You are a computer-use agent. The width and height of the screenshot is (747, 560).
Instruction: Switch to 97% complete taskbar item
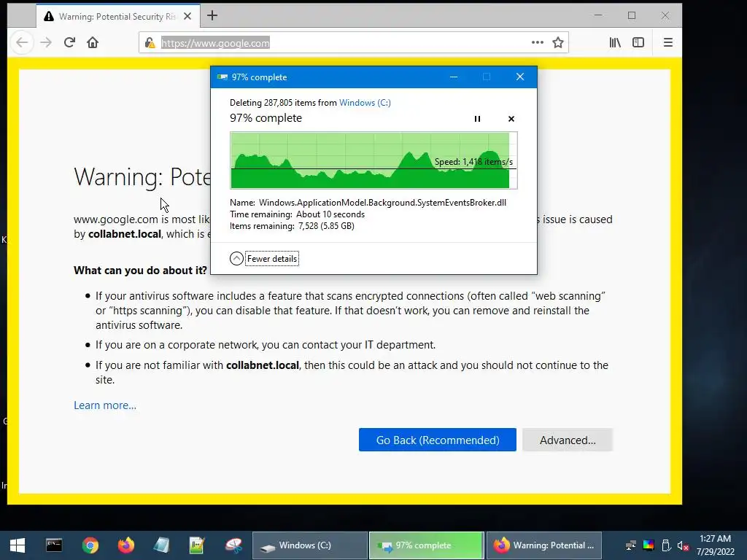[x=426, y=545]
